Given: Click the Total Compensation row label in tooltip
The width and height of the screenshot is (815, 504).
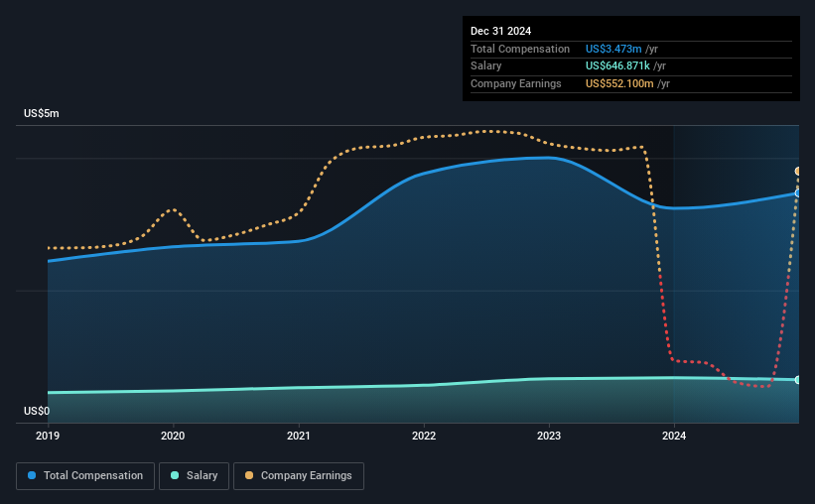Looking at the screenshot, I should coord(520,49).
